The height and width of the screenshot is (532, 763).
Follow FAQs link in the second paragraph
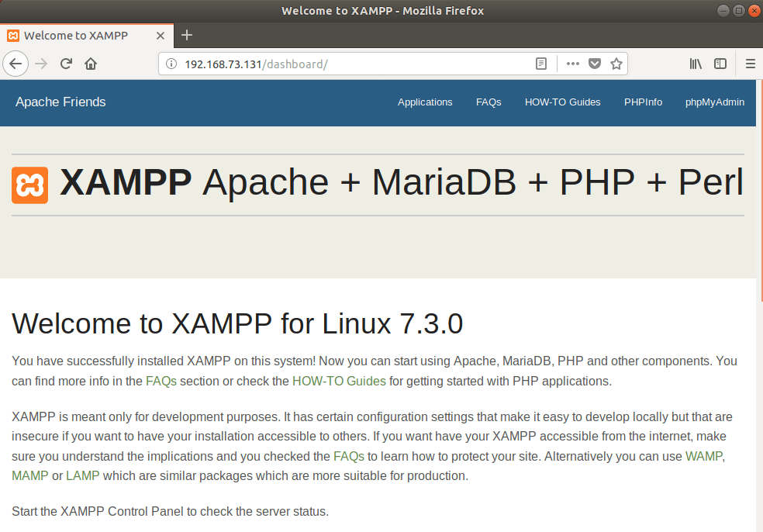point(349,457)
